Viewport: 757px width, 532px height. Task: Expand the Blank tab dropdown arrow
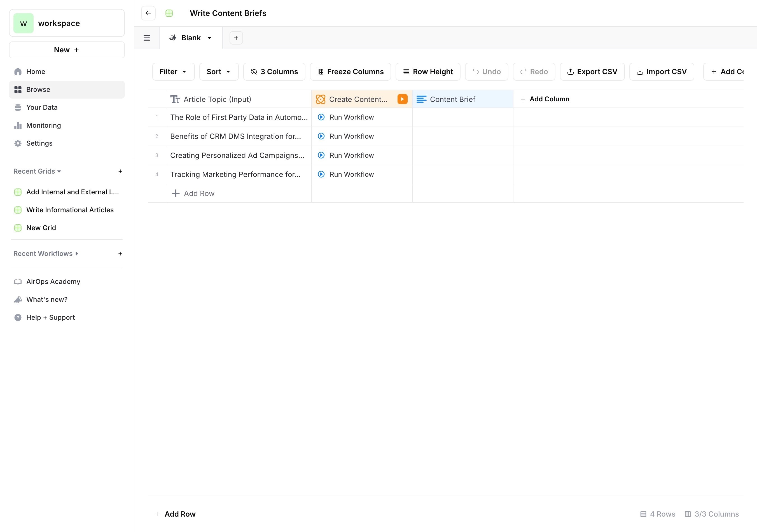coord(209,38)
